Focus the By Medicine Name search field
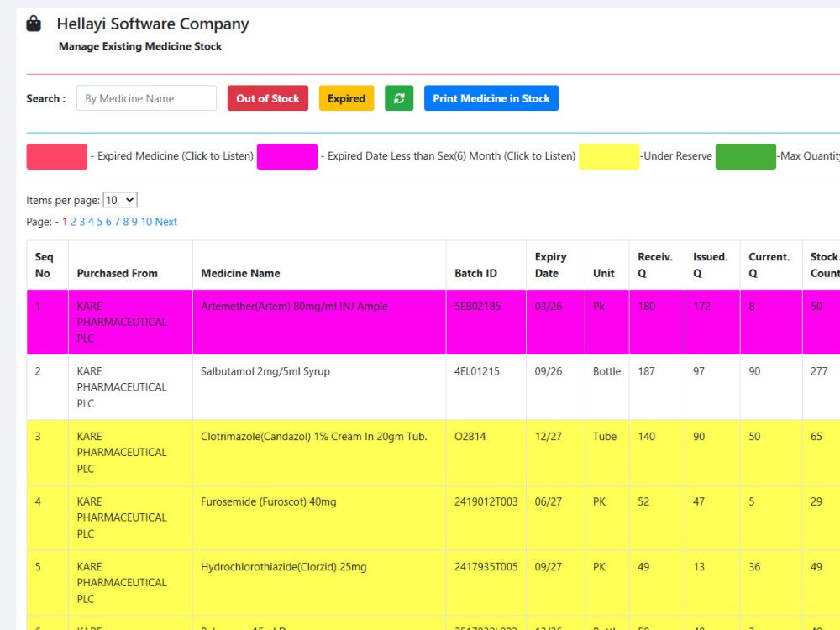 pyautogui.click(x=146, y=98)
